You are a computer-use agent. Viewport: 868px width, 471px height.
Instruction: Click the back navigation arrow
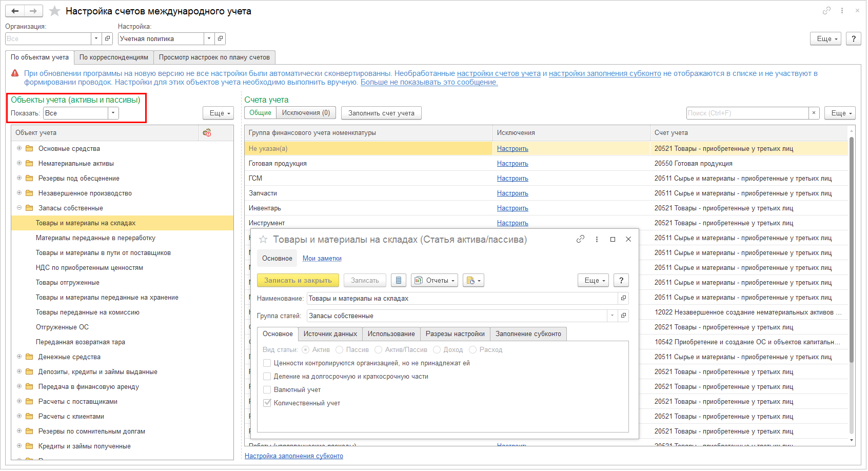pyautogui.click(x=15, y=11)
